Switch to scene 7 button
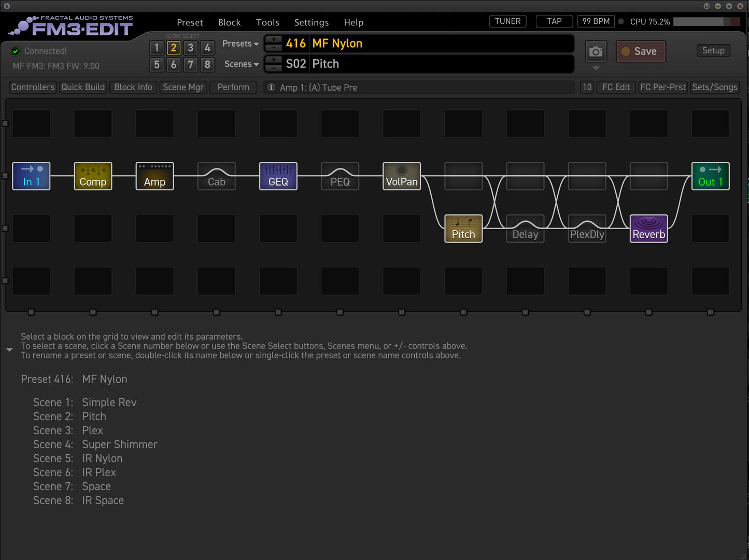Image resolution: width=749 pixels, height=560 pixels. 191,64
